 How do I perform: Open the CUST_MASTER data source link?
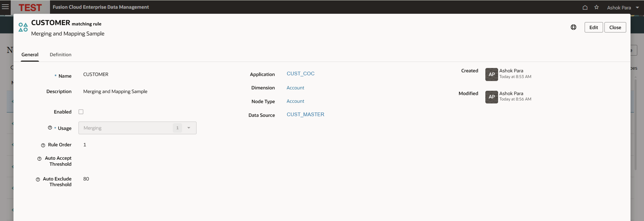pos(305,115)
